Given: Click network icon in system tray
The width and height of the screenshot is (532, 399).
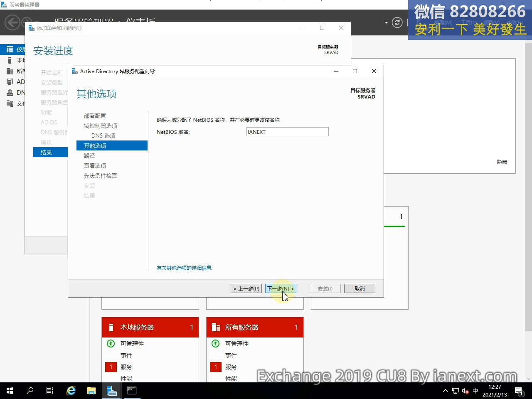Looking at the screenshot, I should [x=456, y=391].
